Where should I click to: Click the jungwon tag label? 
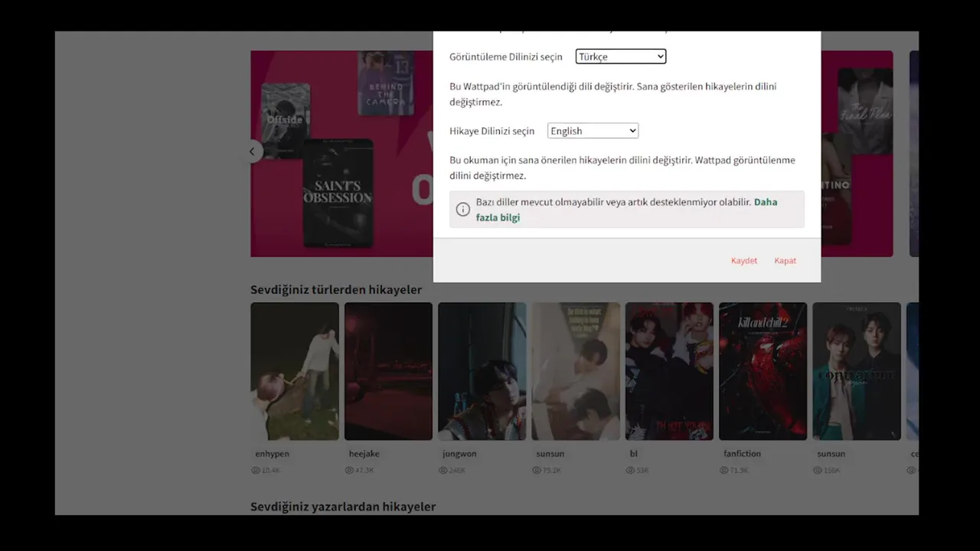pyautogui.click(x=459, y=454)
